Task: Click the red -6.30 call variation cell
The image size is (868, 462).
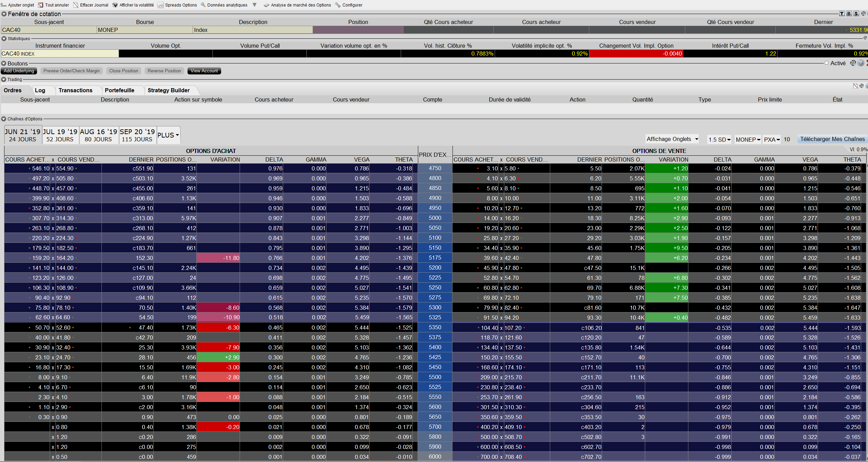Action: 218,328
